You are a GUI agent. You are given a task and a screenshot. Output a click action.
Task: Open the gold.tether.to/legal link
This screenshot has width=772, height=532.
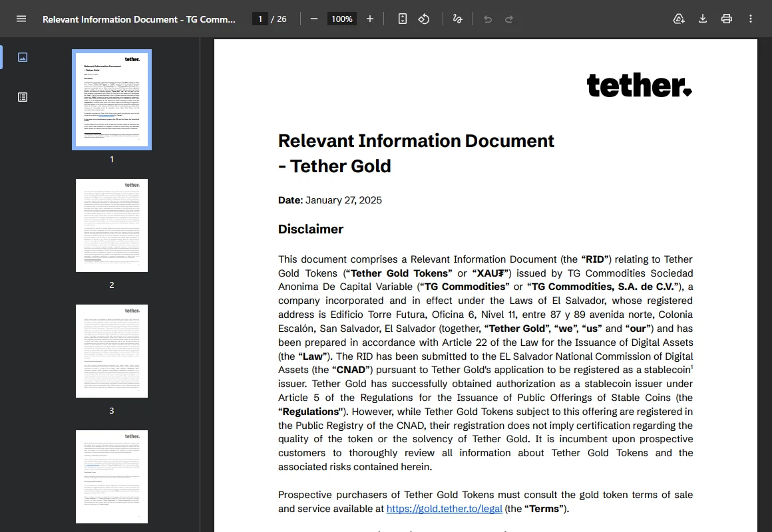pos(444,508)
